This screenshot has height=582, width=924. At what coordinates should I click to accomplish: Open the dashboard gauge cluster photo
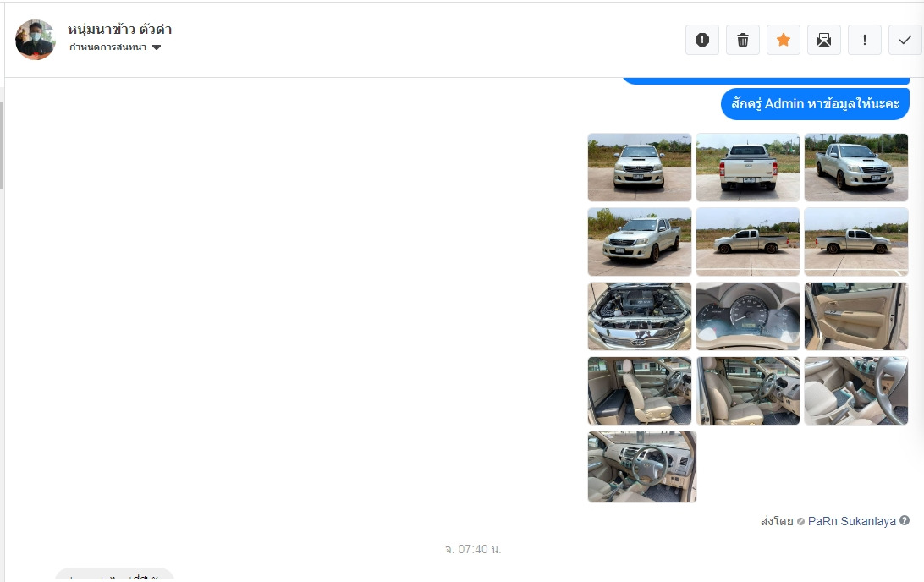click(748, 316)
